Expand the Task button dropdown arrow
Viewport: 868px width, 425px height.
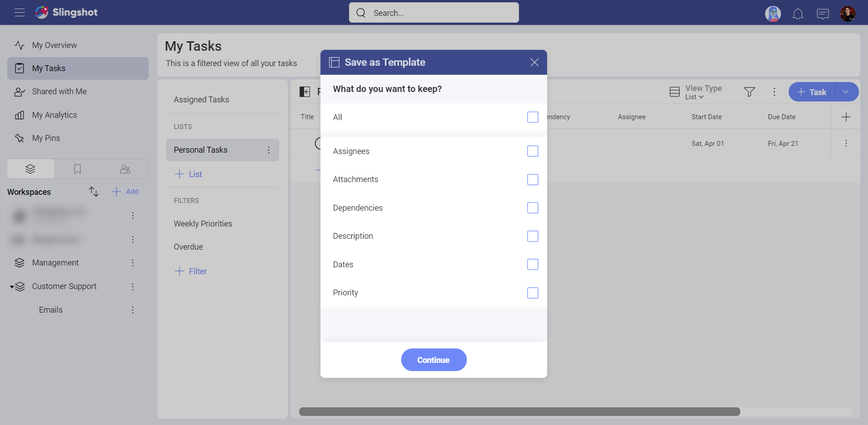845,92
